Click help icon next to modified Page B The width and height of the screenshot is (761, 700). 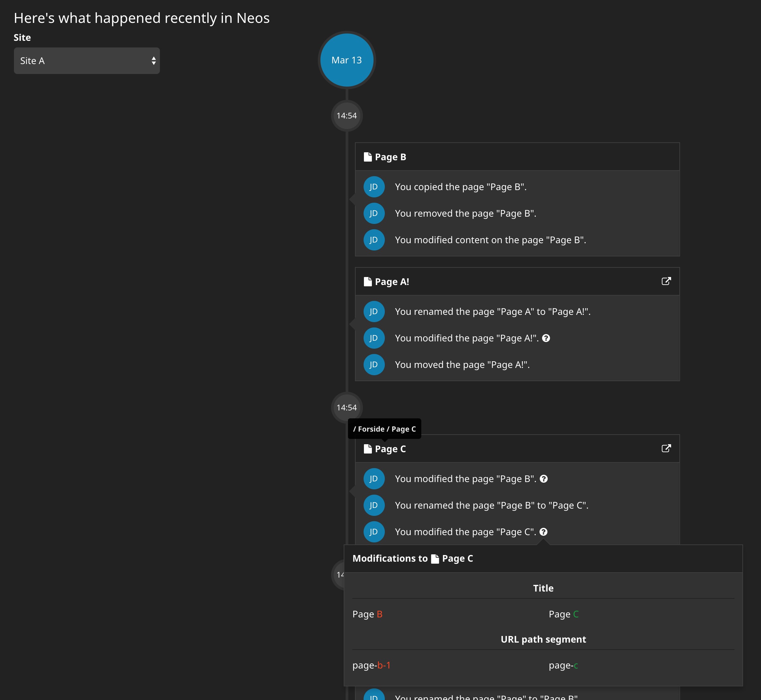pyautogui.click(x=544, y=479)
